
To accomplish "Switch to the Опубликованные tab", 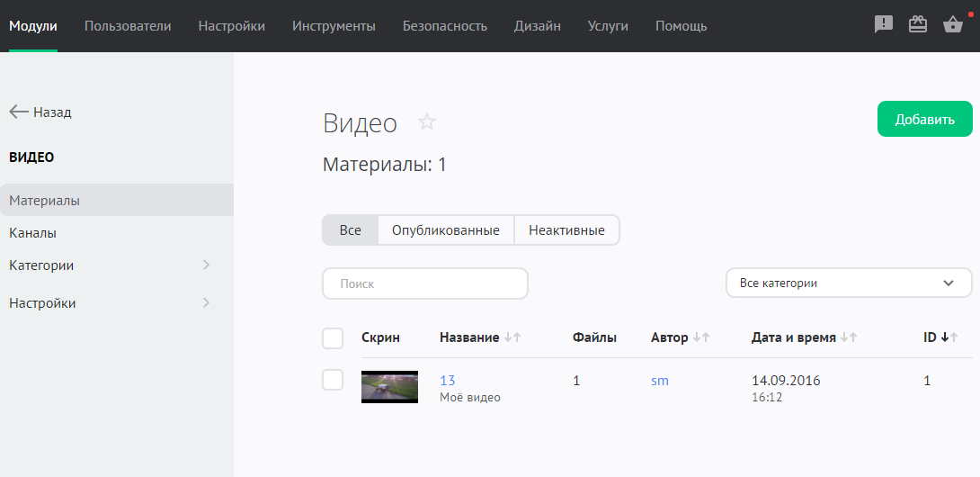I will (445, 230).
